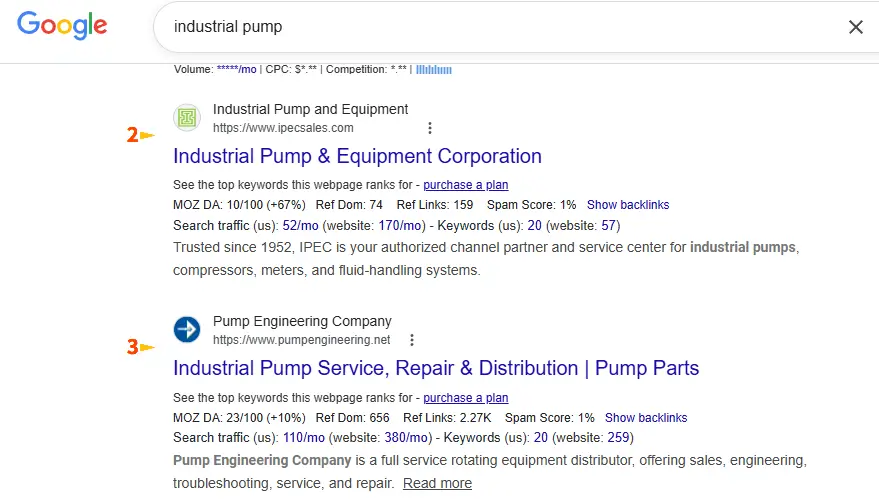Click 'purchase a plan' under the IPEC result
This screenshot has width=879, height=499.
(465, 185)
